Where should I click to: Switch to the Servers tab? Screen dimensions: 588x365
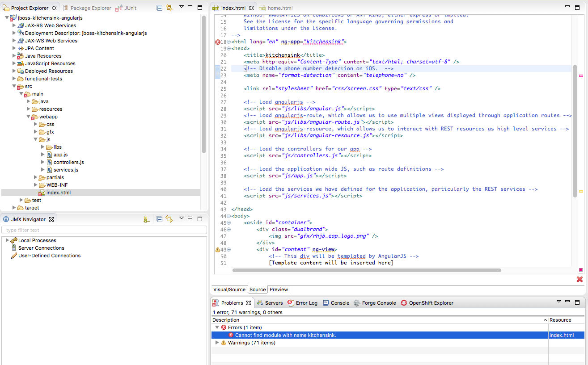click(x=273, y=303)
